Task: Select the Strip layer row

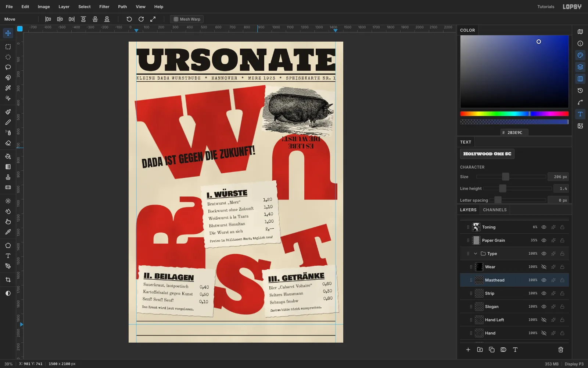Action: tap(514, 293)
